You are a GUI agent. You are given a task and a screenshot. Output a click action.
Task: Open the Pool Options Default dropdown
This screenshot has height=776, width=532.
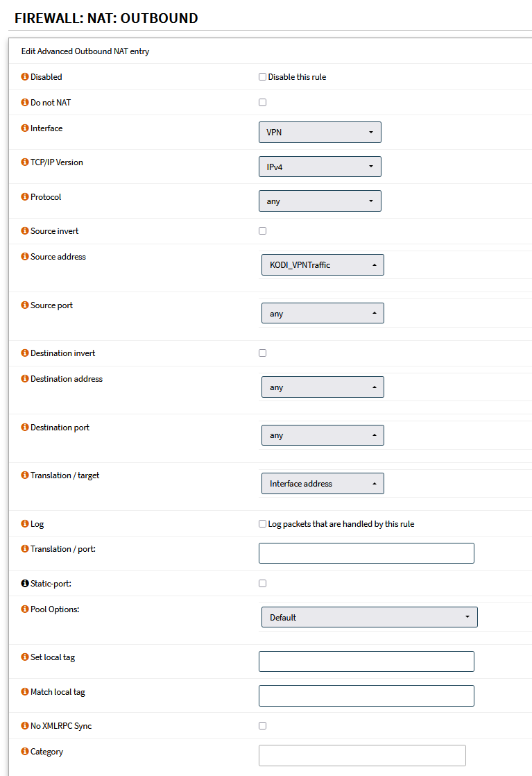369,617
